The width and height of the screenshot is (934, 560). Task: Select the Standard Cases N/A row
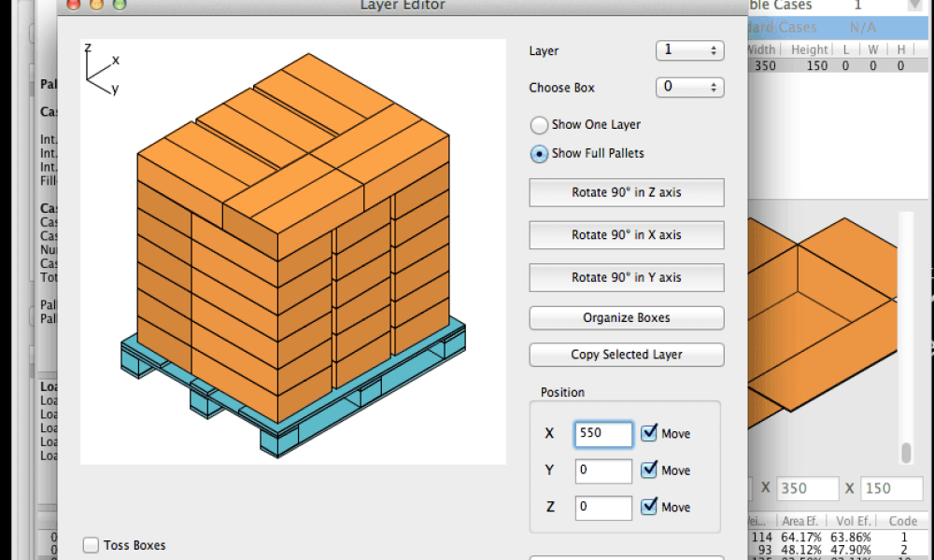837,27
